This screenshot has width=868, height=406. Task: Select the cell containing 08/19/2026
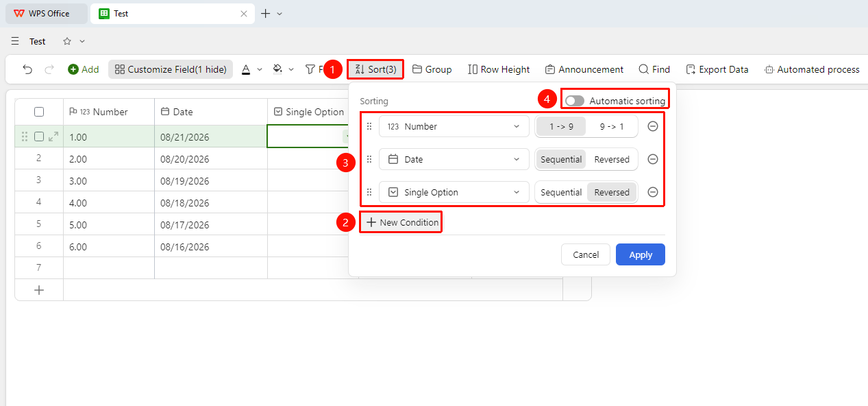(211, 180)
